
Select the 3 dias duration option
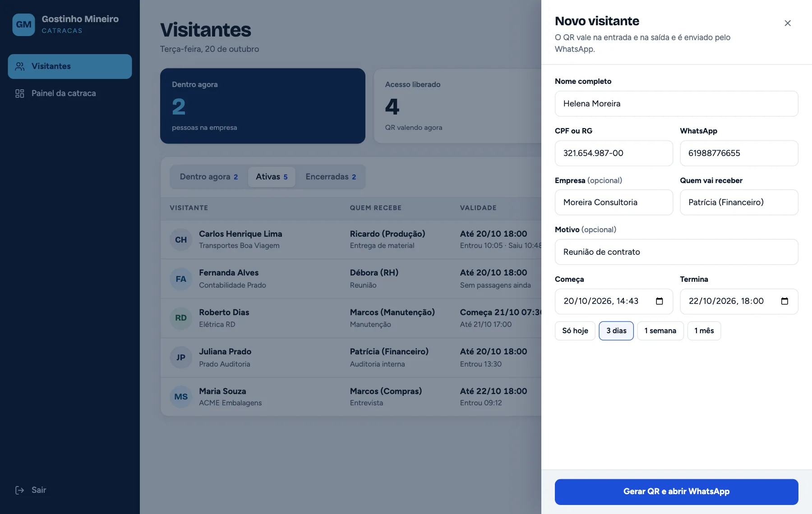tap(616, 331)
